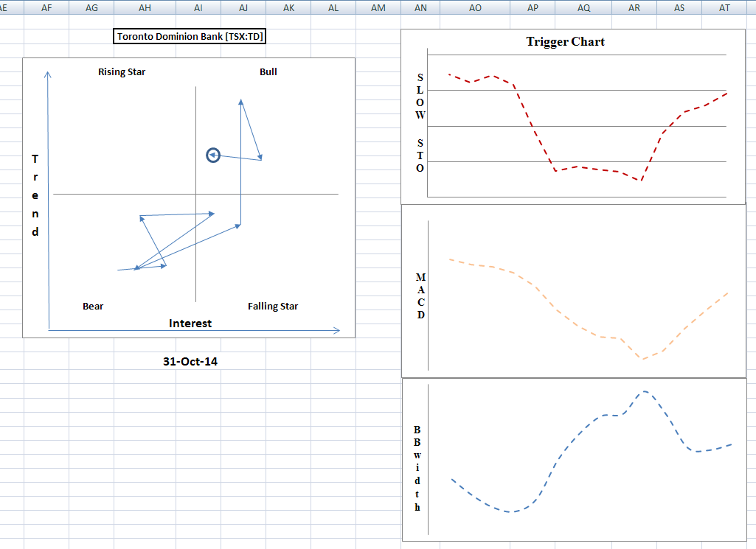
Task: Select column header AS
Action: click(679, 7)
